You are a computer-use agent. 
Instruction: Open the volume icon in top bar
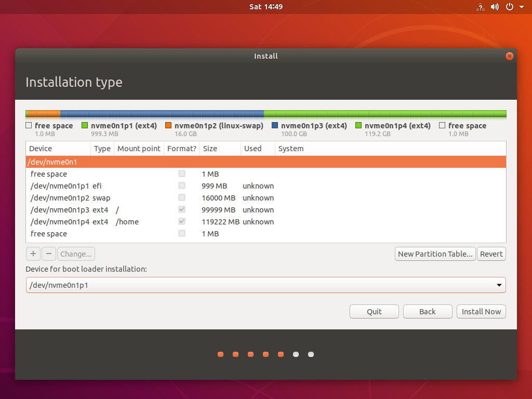(x=495, y=7)
